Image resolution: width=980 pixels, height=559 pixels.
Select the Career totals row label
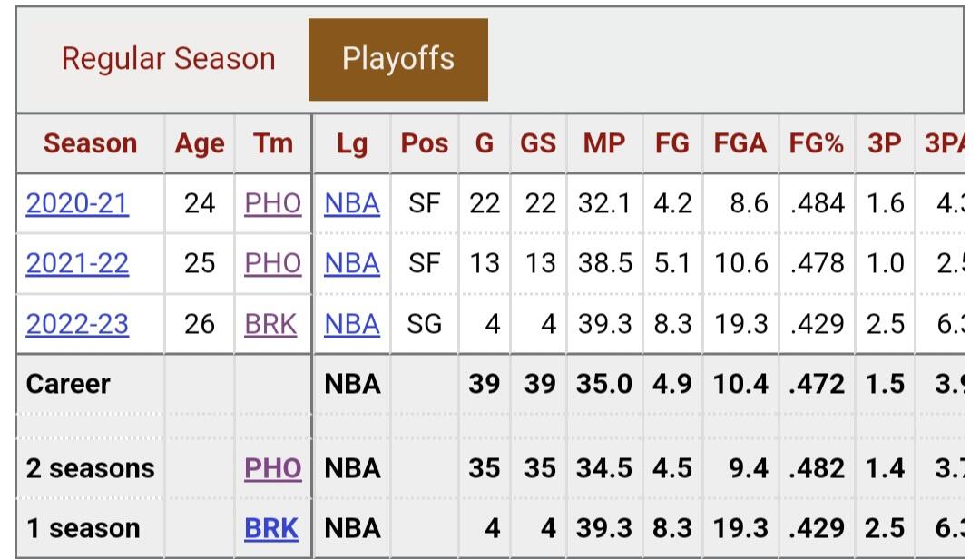pyautogui.click(x=68, y=384)
